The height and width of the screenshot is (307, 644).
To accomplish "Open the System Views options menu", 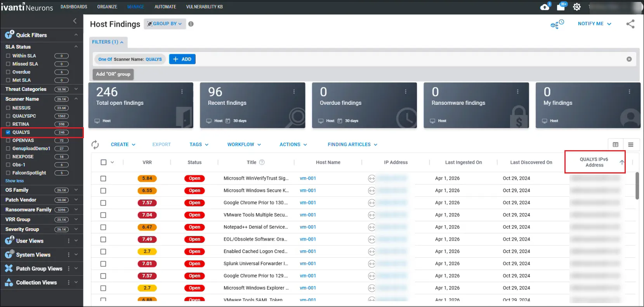I will tap(69, 255).
